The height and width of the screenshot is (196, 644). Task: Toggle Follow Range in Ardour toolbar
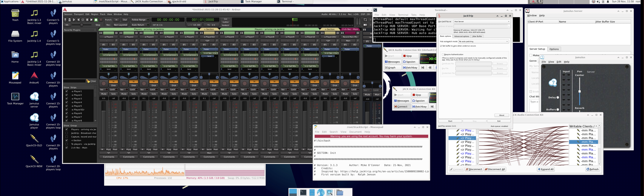140,20
